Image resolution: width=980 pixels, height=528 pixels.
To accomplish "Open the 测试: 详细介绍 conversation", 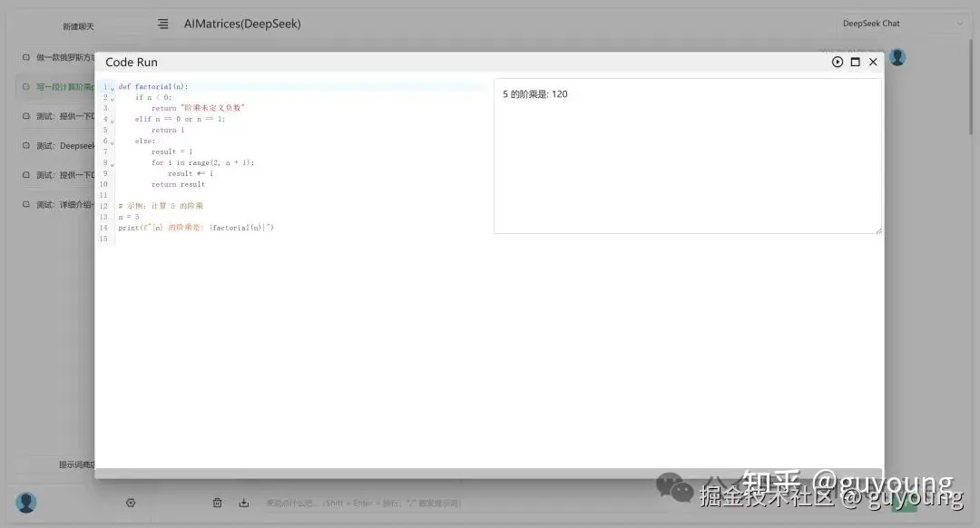I will (x=57, y=204).
